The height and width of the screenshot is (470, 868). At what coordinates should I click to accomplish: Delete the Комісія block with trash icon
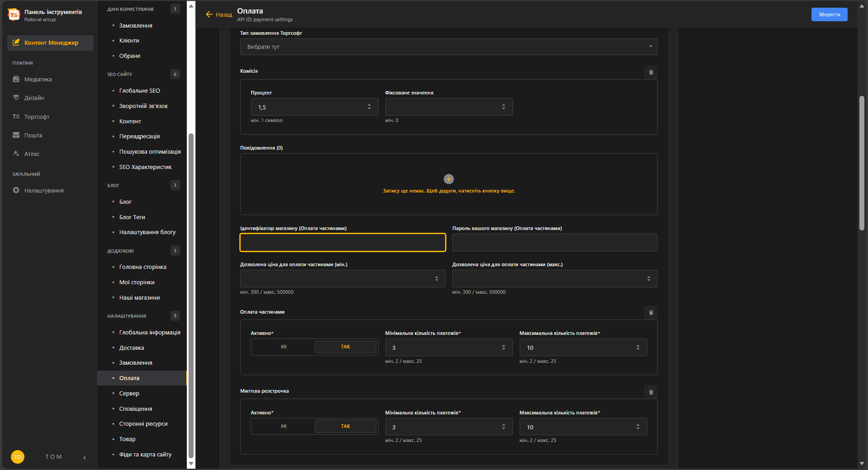(651, 72)
